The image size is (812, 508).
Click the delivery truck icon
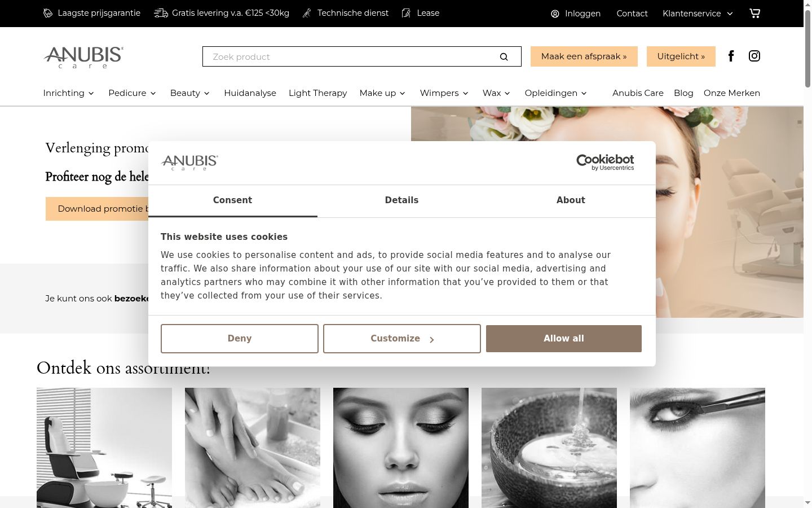(161, 13)
